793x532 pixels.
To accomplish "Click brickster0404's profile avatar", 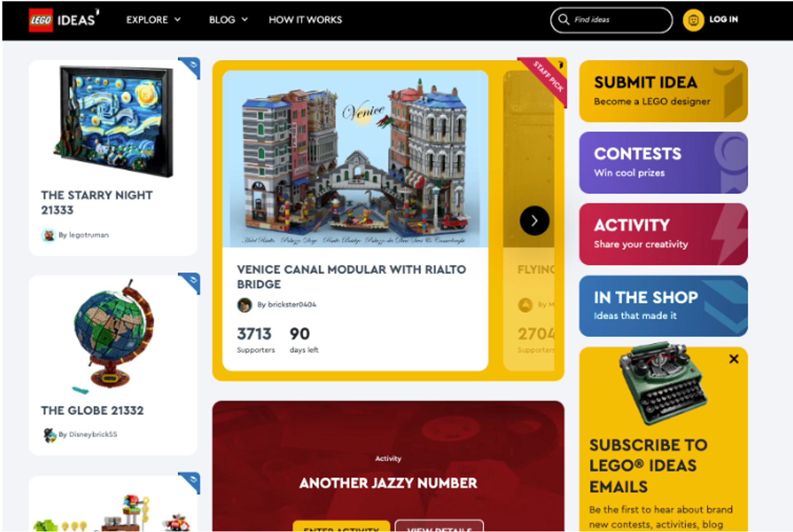I will (x=245, y=305).
